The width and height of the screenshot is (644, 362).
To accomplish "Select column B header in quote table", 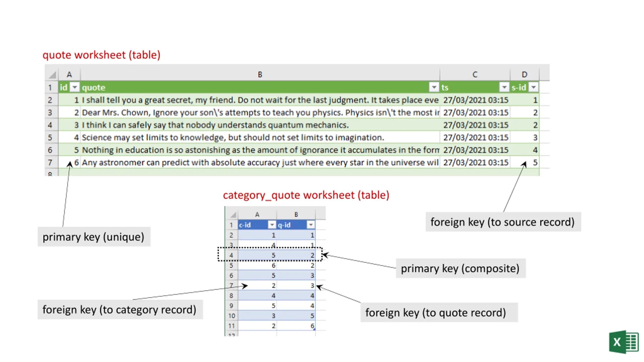I will (260, 74).
